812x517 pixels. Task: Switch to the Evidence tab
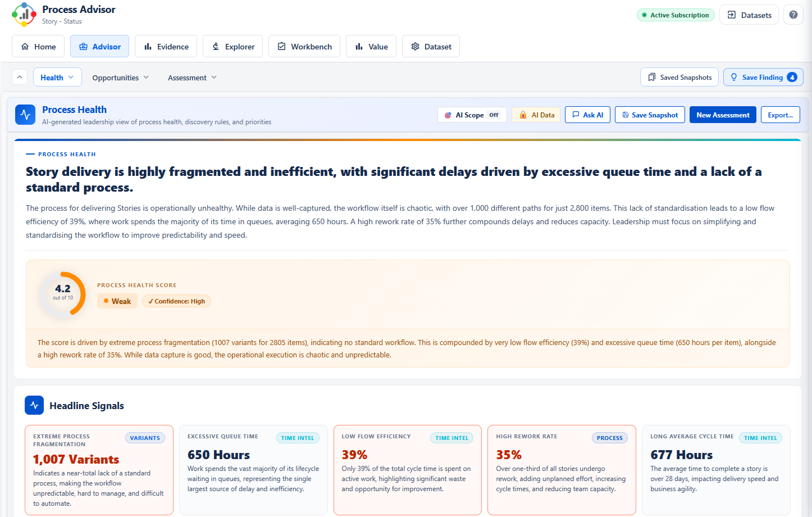[x=166, y=47]
